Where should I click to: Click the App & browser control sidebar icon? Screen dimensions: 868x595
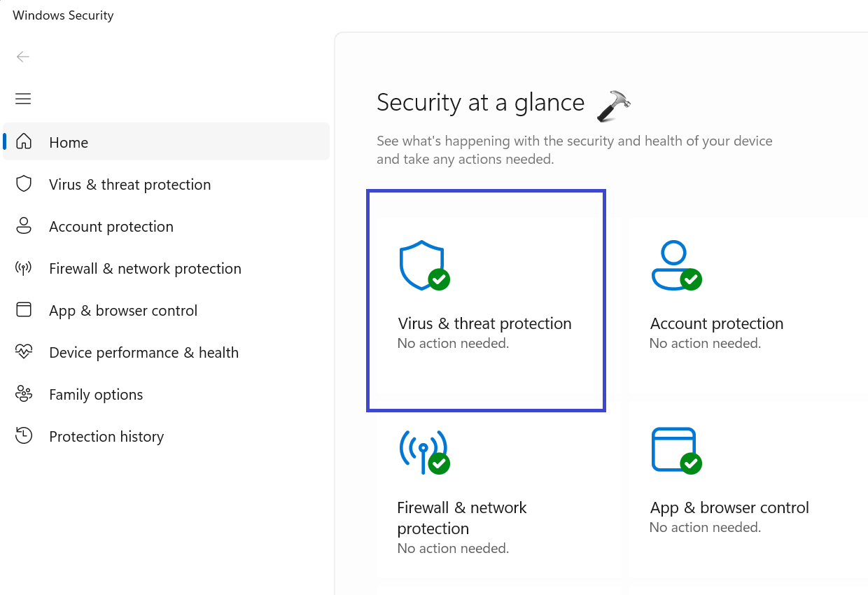point(24,310)
